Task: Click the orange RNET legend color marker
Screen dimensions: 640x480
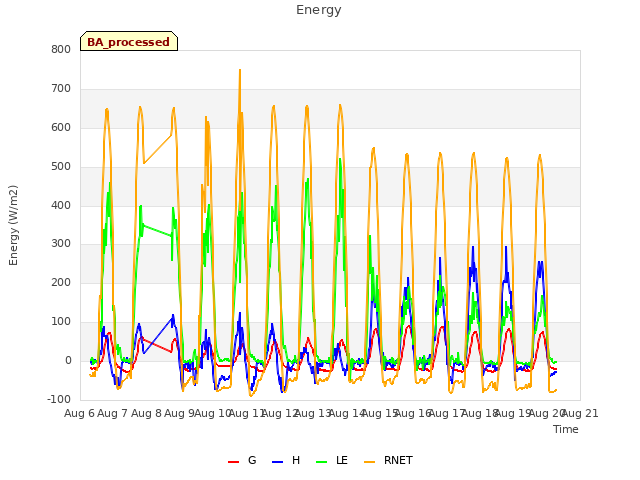Action: tap(369, 462)
